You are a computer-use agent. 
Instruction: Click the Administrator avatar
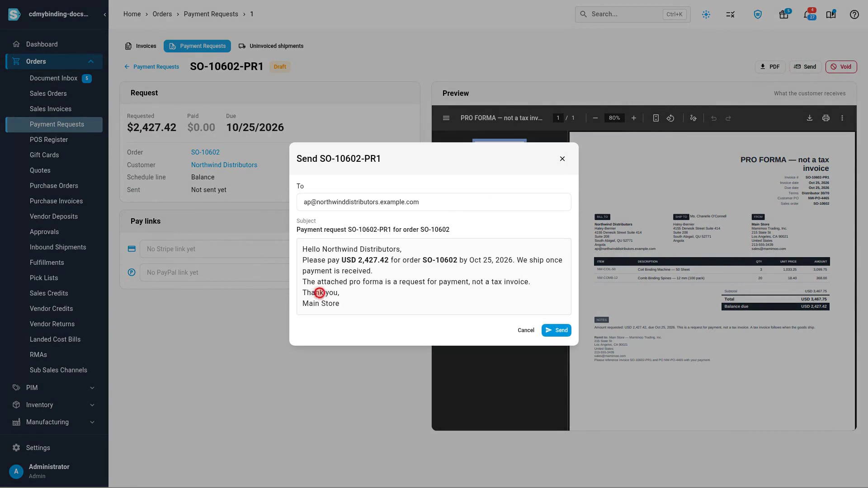16,471
